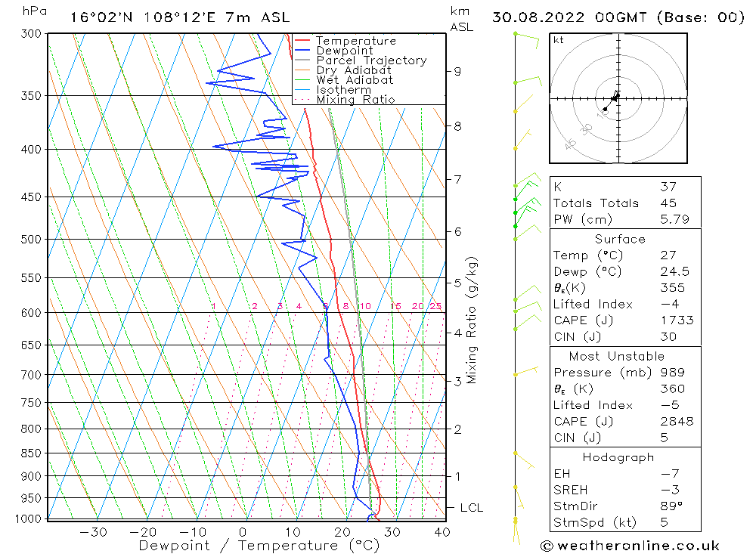Viewport: 756px width, 554px height.
Task: Click the 'Hodograph' section heading in table
Action: tap(618, 457)
